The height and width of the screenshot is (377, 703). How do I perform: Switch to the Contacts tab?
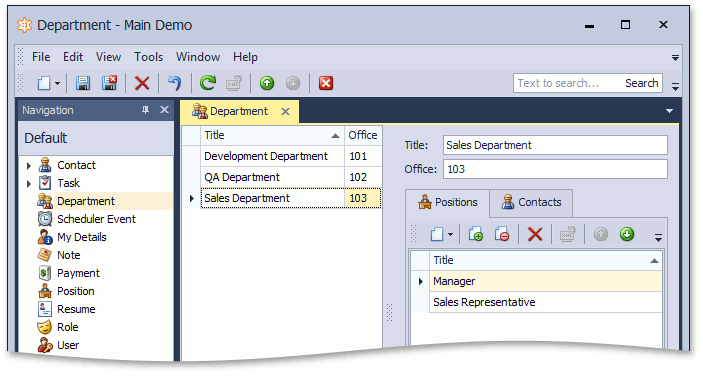[x=531, y=203]
